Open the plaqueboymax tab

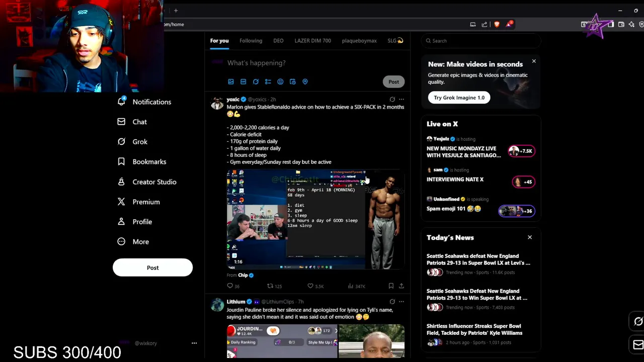(x=359, y=41)
